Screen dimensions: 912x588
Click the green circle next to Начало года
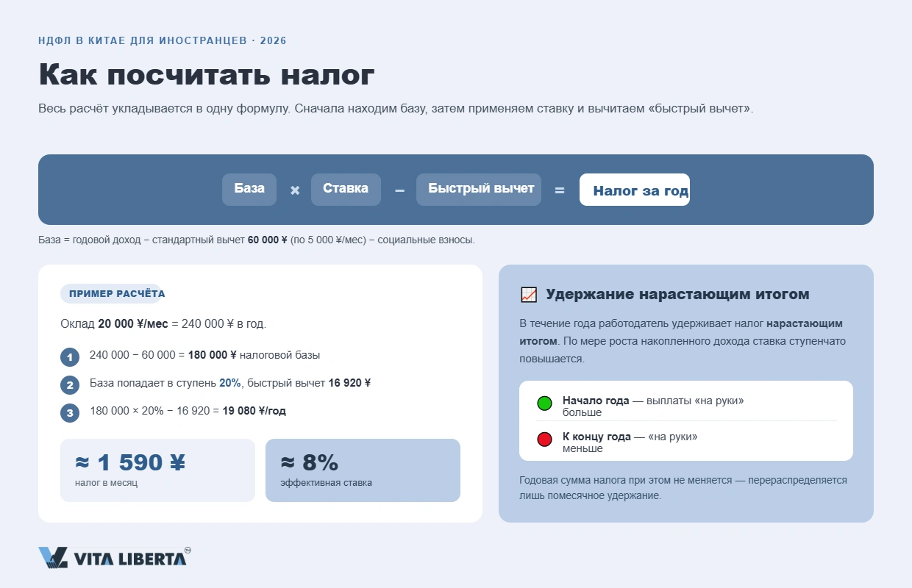pyautogui.click(x=544, y=404)
